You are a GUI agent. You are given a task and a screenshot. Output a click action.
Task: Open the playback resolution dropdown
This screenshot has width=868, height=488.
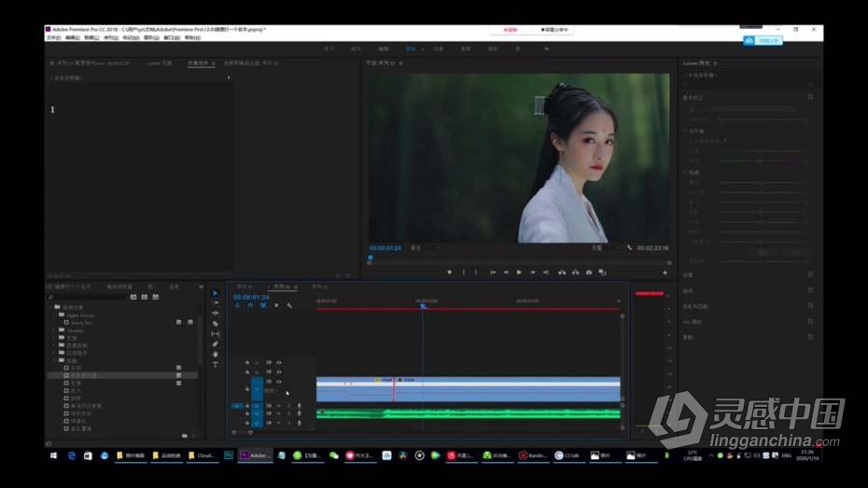coord(605,248)
